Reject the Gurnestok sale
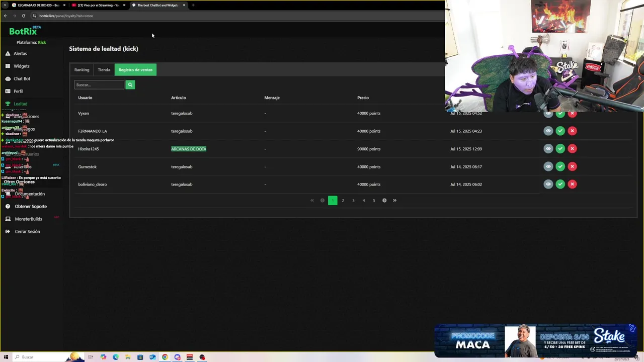Viewport: 644px width, 362px height. point(572,166)
